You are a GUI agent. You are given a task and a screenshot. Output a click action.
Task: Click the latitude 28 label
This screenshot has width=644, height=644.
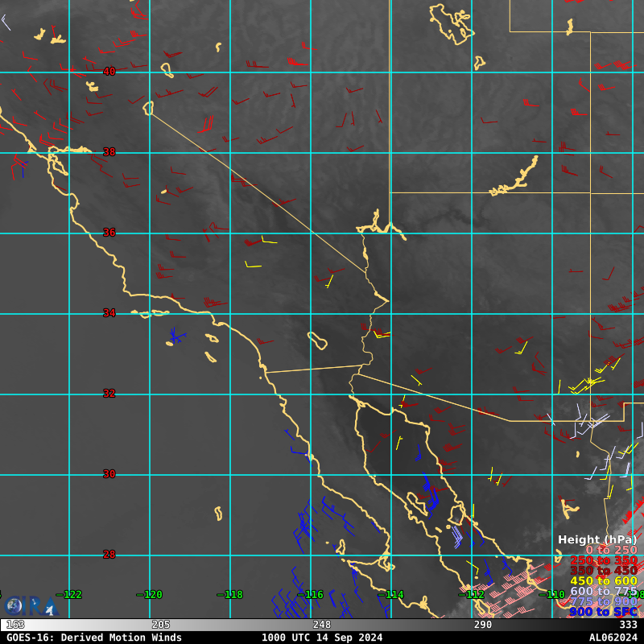(109, 555)
